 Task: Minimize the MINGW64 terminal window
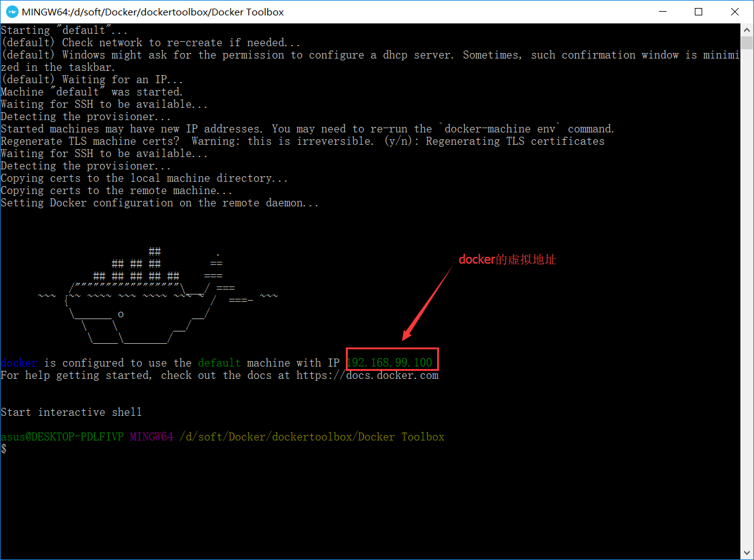point(662,12)
